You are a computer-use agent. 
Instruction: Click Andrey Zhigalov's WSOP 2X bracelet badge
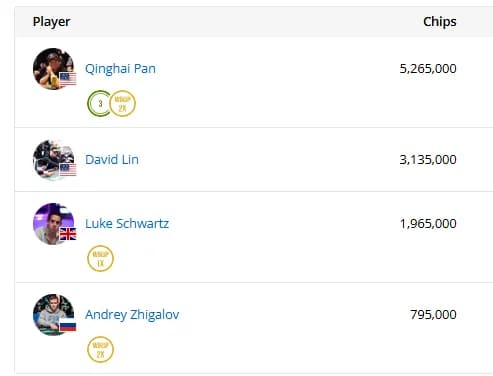pyautogui.click(x=100, y=350)
